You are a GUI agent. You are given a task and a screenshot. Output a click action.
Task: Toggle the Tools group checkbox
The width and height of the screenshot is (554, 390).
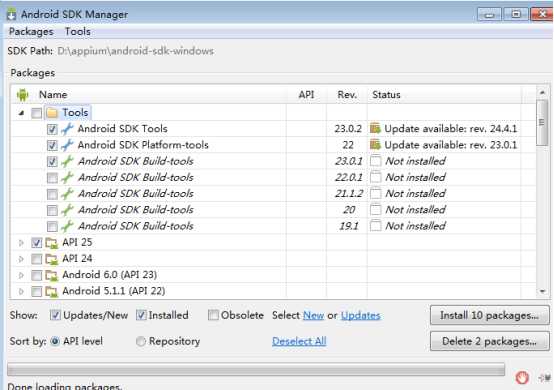pos(36,113)
